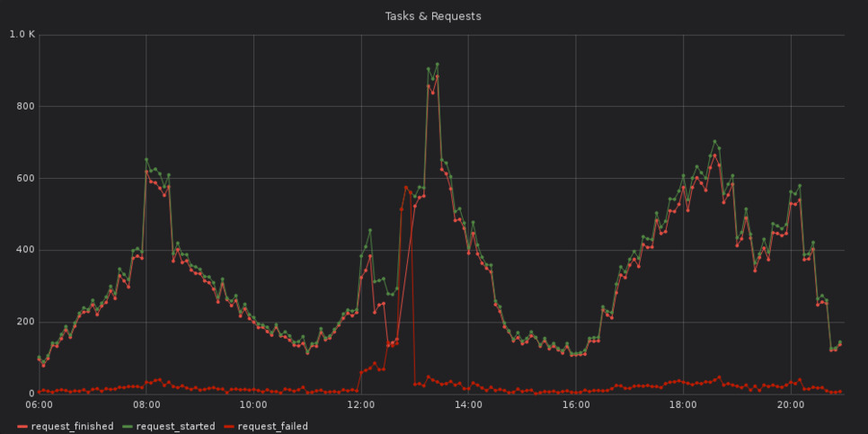
Task: Toggle request_finished series in the legend
Action: (x=72, y=426)
